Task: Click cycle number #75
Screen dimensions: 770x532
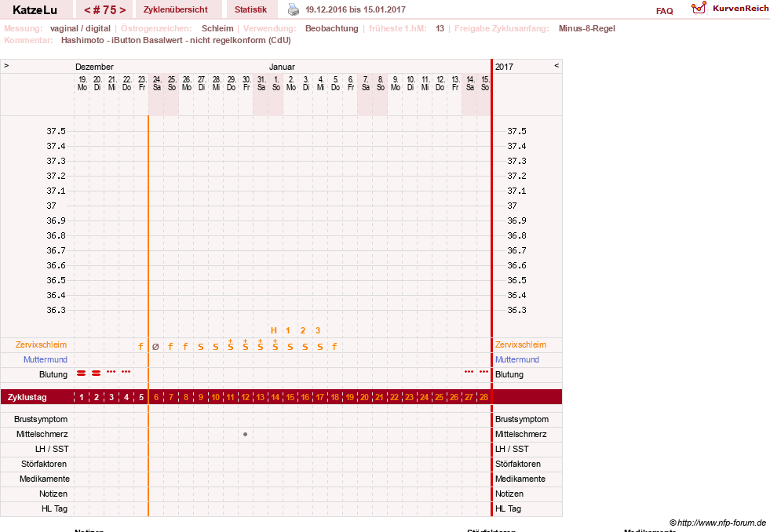Action: 104,10
